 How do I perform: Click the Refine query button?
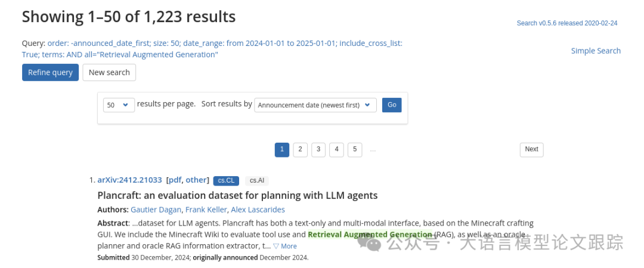tap(50, 72)
